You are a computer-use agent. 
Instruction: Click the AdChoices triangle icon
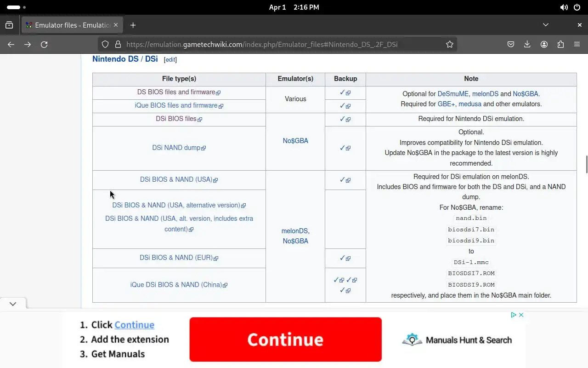(x=514, y=315)
